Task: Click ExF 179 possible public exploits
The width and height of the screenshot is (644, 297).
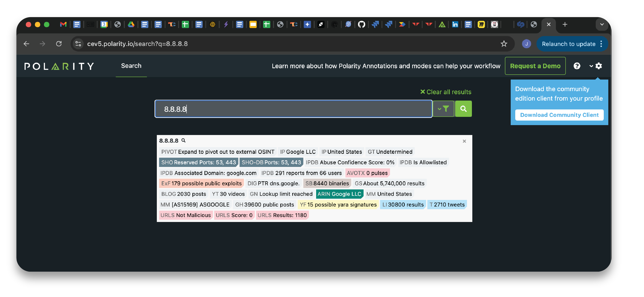Action: click(201, 183)
